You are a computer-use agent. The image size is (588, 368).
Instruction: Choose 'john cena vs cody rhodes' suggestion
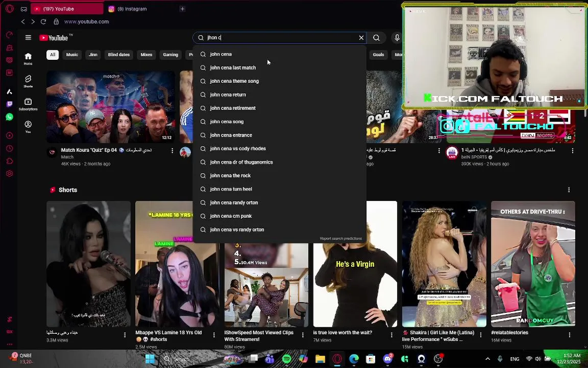tap(279, 149)
